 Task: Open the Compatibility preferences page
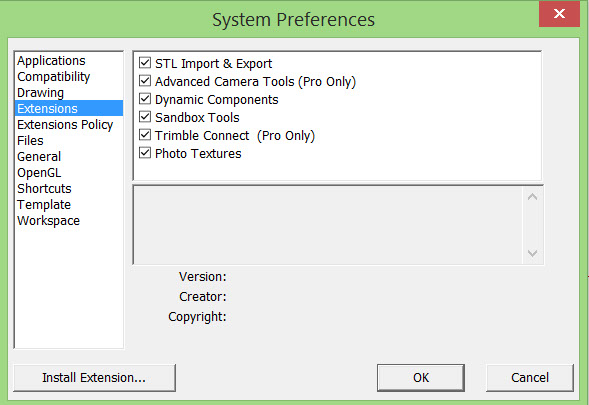53,77
